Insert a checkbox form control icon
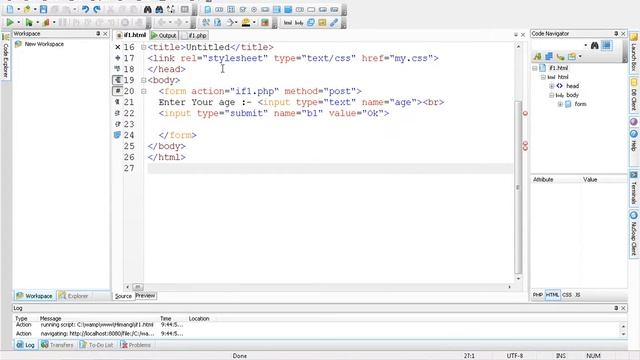This screenshot has height=360, width=640. tap(242, 9)
